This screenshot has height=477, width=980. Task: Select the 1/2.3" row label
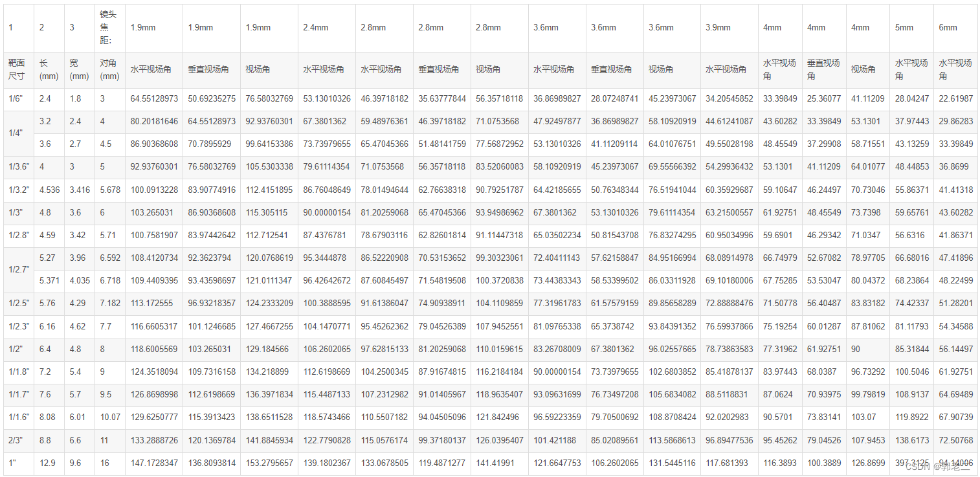point(18,326)
